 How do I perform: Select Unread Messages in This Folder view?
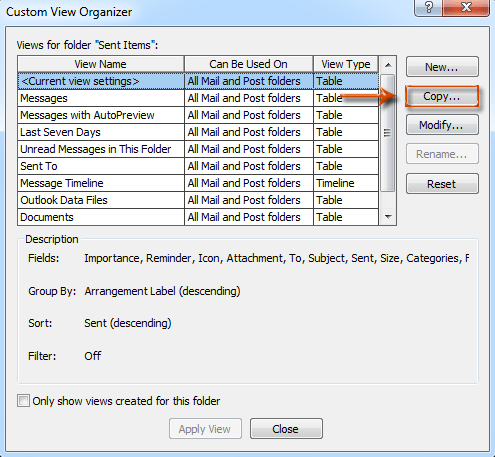[198, 149]
